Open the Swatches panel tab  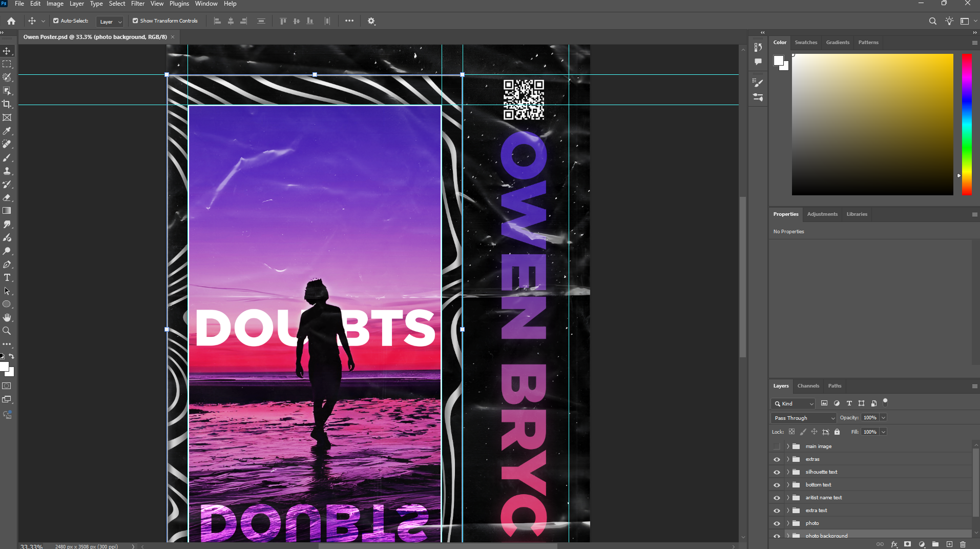(x=806, y=42)
